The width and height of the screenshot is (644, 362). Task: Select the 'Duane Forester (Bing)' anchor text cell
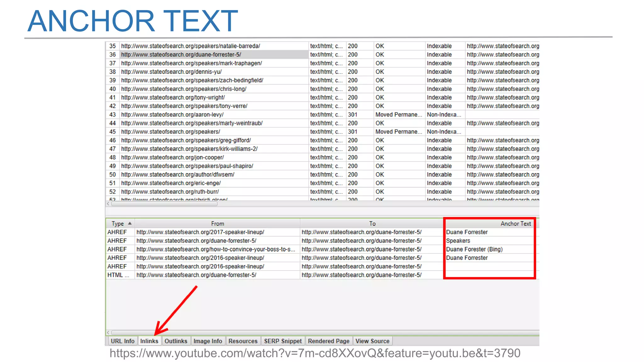(x=474, y=249)
